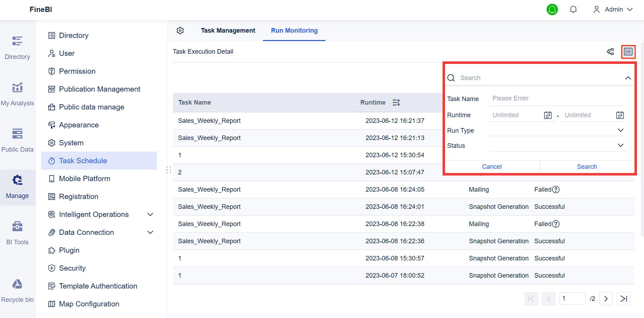Select Task Schedule in the admin menu

point(83,160)
